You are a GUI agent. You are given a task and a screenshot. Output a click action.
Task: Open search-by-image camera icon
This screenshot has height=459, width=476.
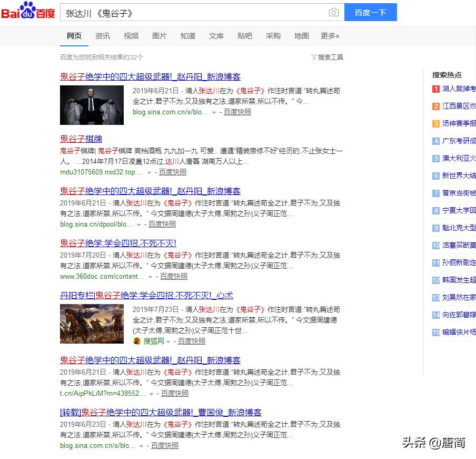[334, 12]
